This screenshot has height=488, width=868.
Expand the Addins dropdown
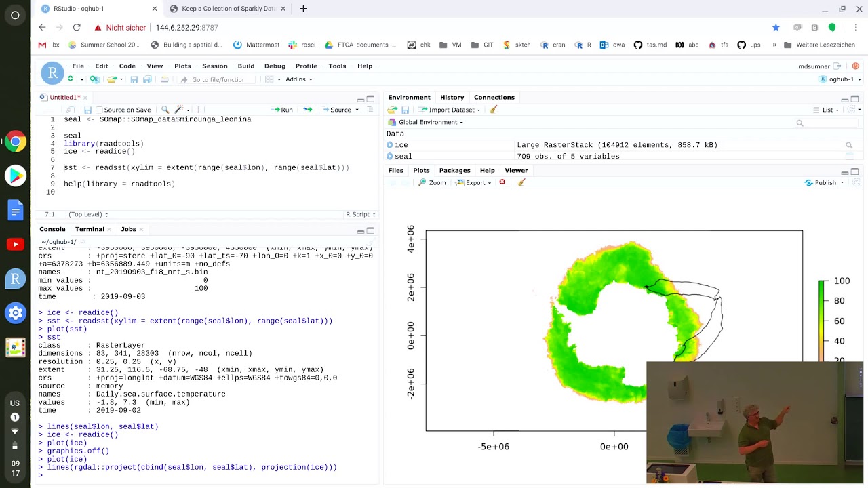click(298, 79)
